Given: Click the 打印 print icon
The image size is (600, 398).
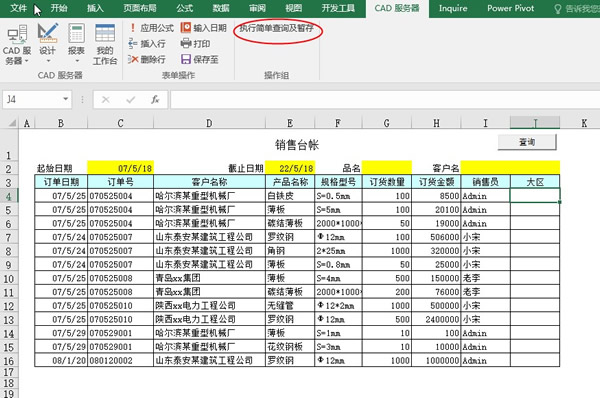Looking at the screenshot, I should pos(186,44).
